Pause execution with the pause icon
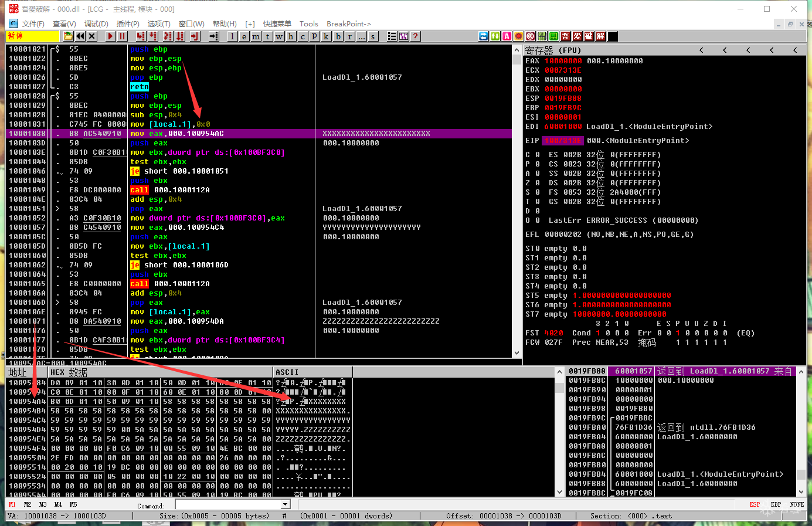The width and height of the screenshot is (812, 526). (x=122, y=36)
